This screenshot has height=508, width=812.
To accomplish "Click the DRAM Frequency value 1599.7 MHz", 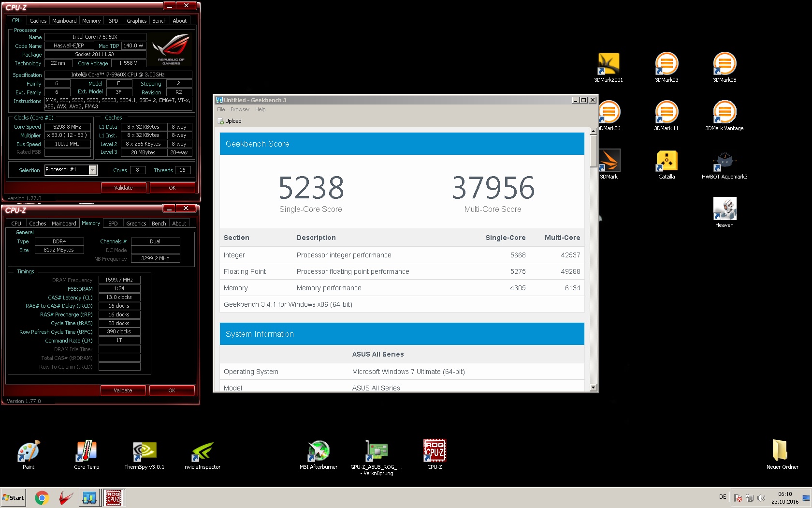I will pos(119,280).
